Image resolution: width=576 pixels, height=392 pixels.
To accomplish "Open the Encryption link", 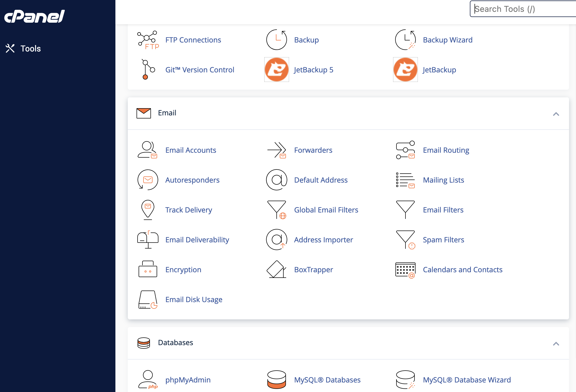I will 183,270.
